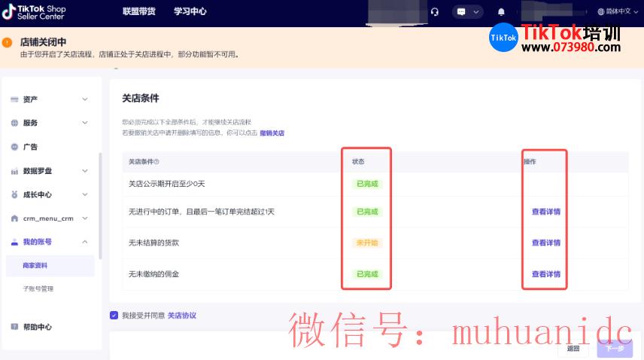Open 帮助中心 in the sidebar

pos(37,327)
